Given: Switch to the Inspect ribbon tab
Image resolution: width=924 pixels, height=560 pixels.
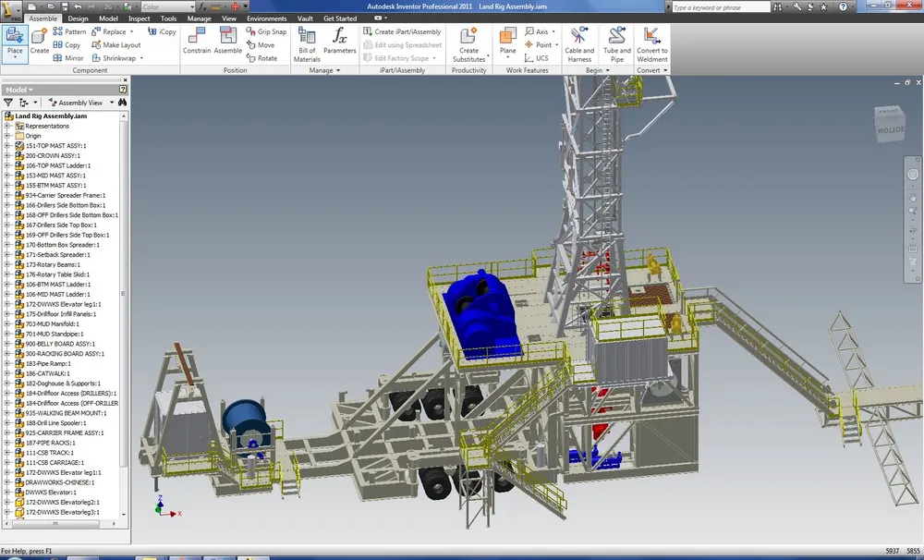Looking at the screenshot, I should tap(140, 18).
